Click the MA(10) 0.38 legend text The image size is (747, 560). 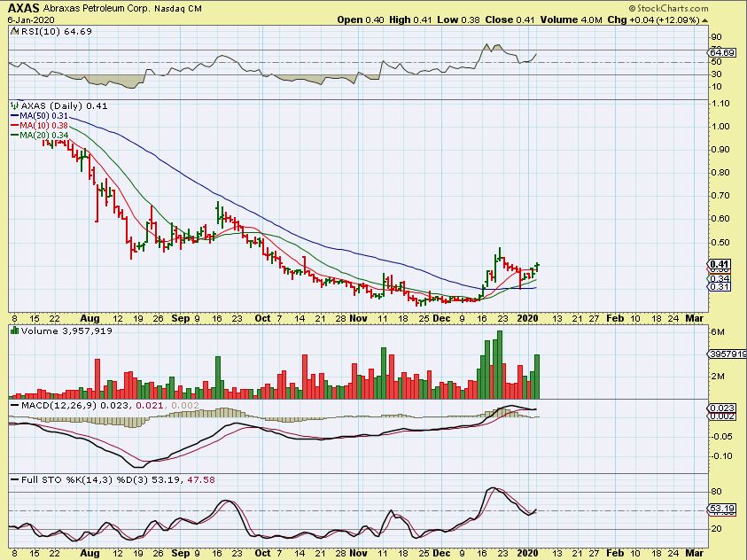(43, 126)
